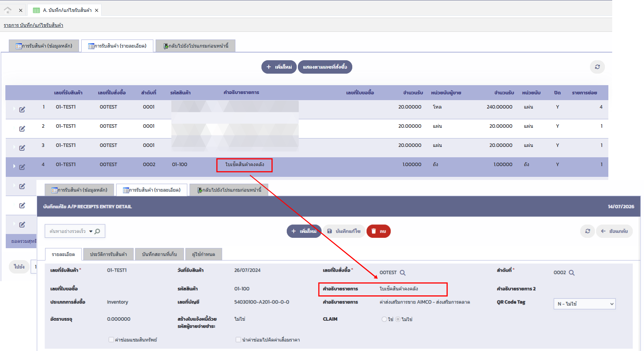Click refresh icon beside ย้อนกลับ button
The width and height of the screenshot is (644, 351).
587,231
